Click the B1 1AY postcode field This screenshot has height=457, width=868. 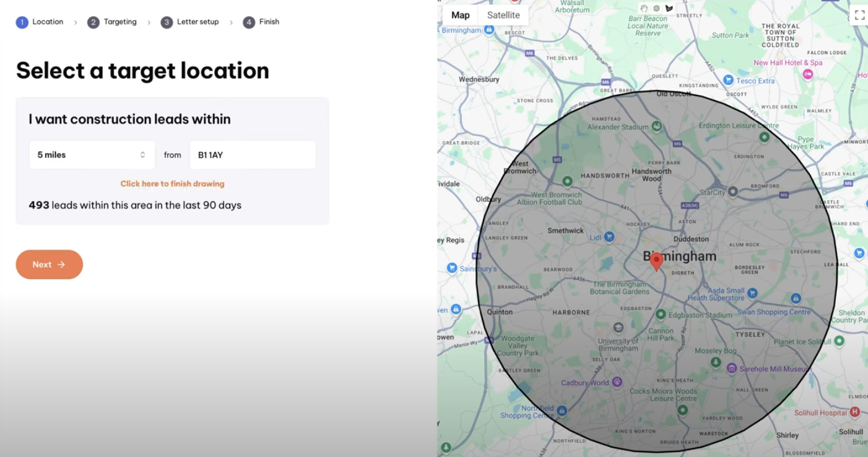point(253,155)
